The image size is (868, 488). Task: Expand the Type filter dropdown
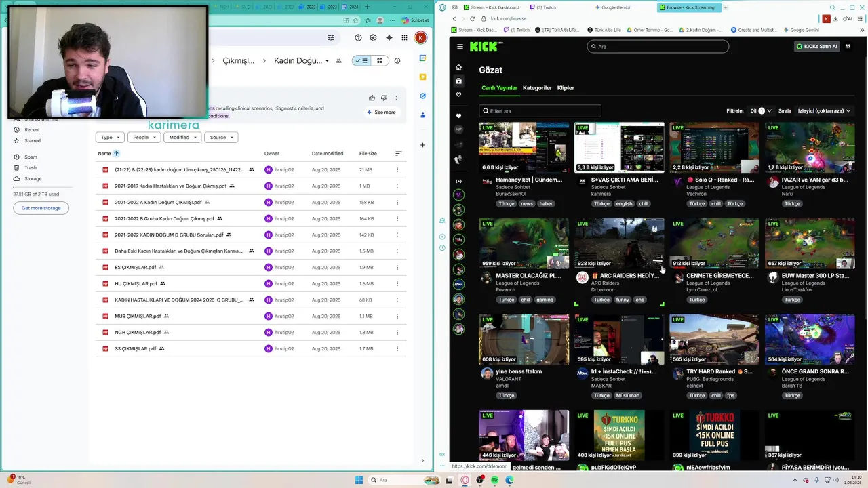coord(110,137)
